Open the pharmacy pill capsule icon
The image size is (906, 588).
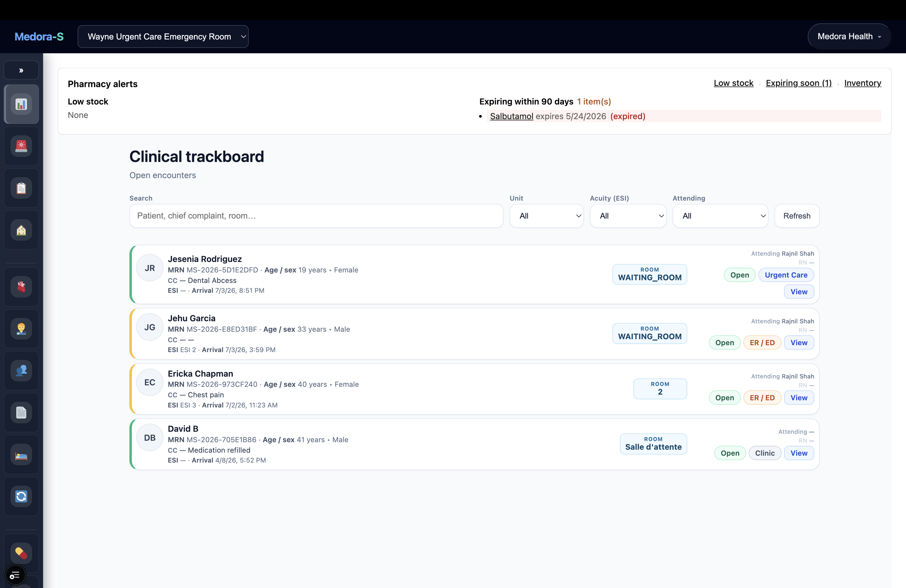pos(21,553)
